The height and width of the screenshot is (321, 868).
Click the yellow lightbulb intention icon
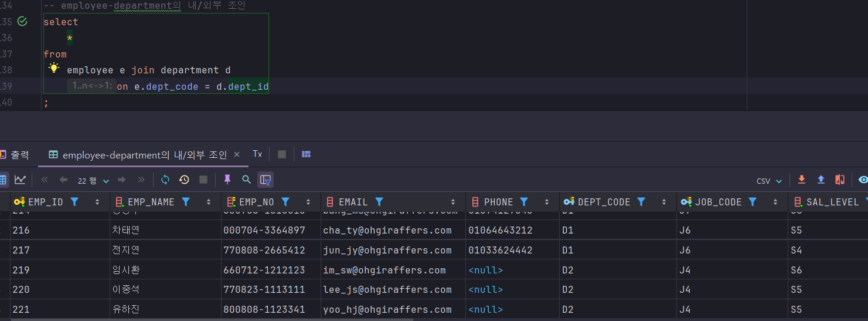54,68
